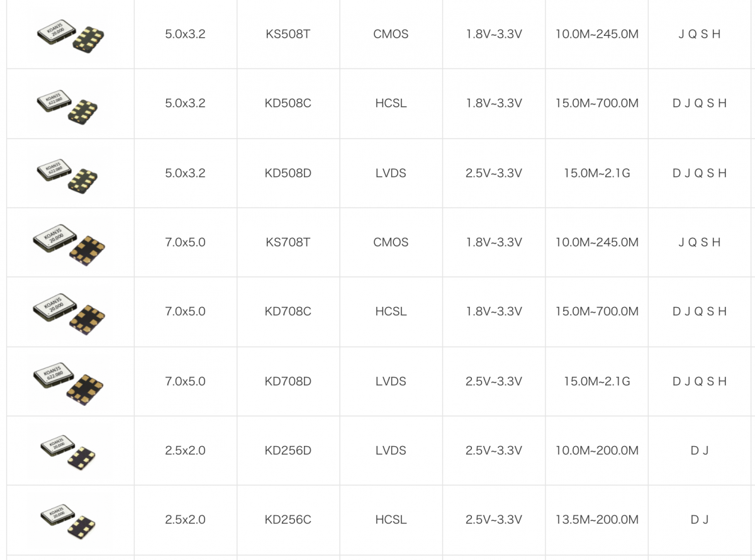Click the 13.5M~200.0M frequency cell
Viewport: 755px width, 560px height.
pyautogui.click(x=596, y=520)
